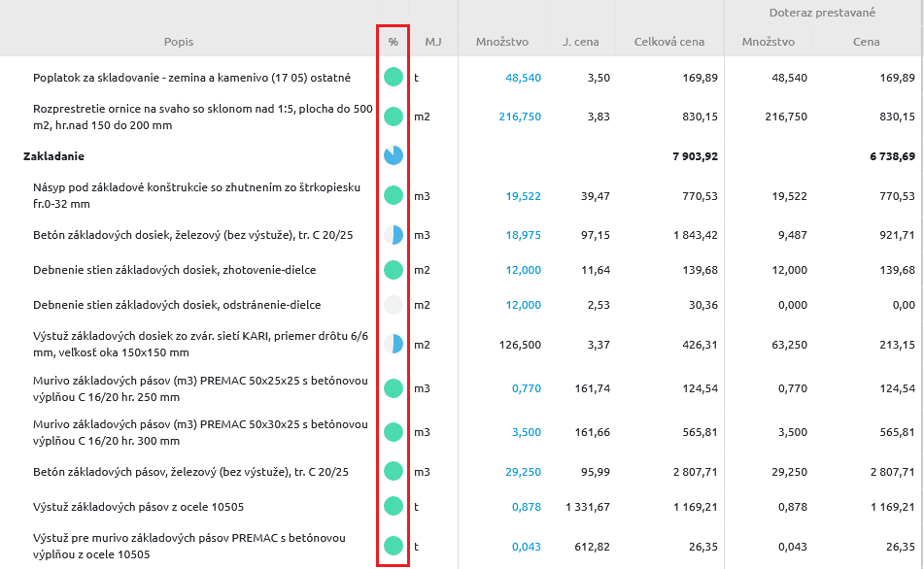Viewport: 924px width, 569px height.
Task: Click the % column header
Action: pos(393,42)
